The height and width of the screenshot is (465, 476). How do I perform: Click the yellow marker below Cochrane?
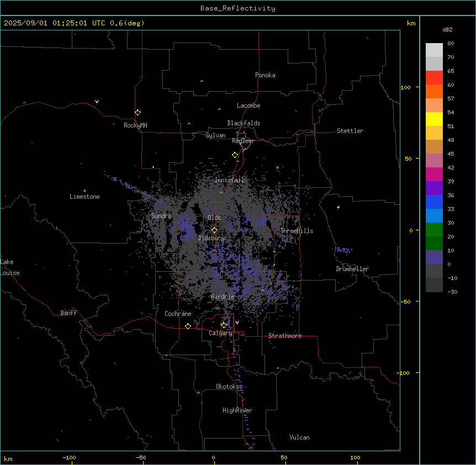188,326
